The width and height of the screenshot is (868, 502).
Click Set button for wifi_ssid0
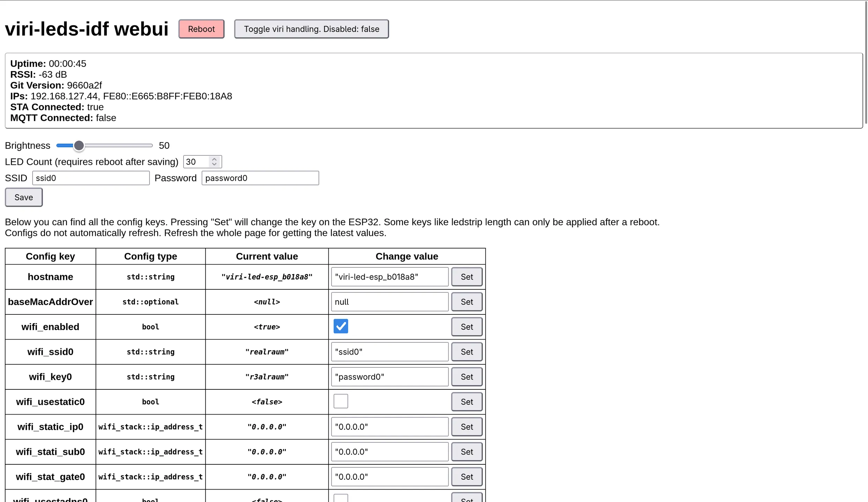[466, 352]
